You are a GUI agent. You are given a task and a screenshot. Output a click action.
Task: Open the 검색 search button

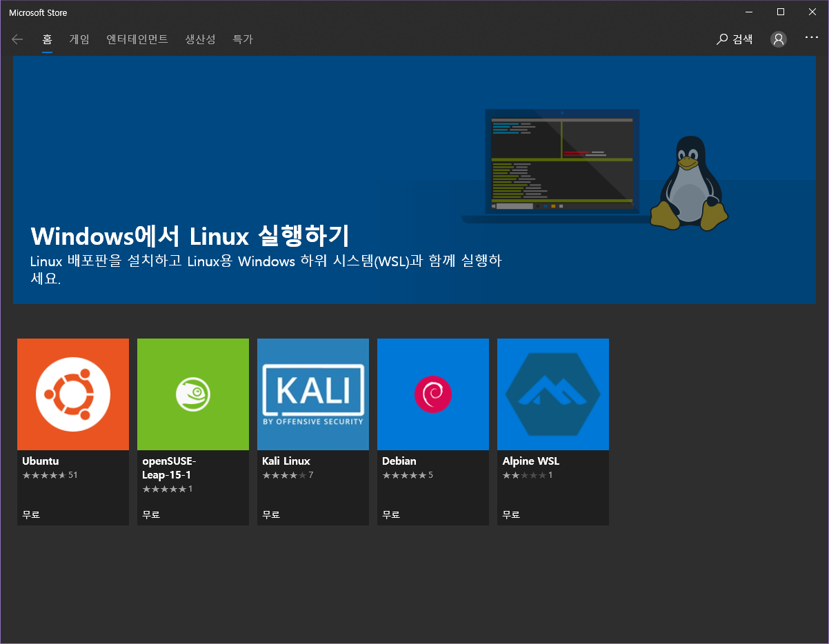click(735, 39)
